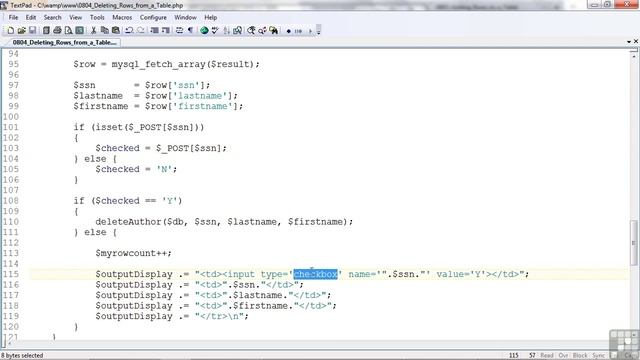
Task: Click the Paste clipboard icon
Action: 116,31
